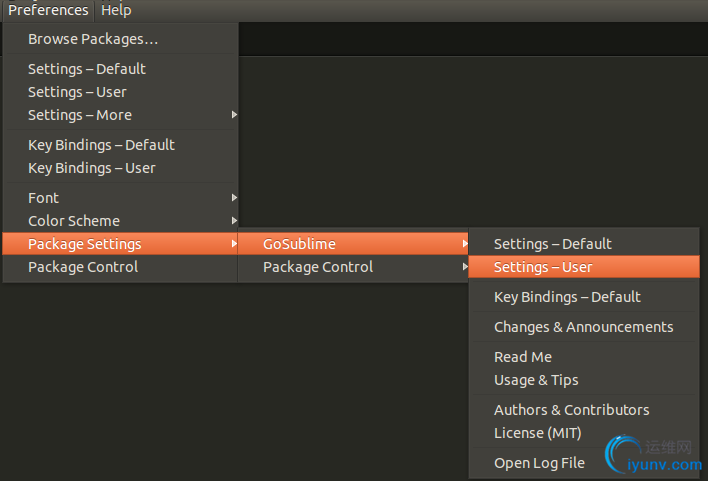The height and width of the screenshot is (481, 708).
Task: Open the Preferences menu
Action: click(x=48, y=10)
